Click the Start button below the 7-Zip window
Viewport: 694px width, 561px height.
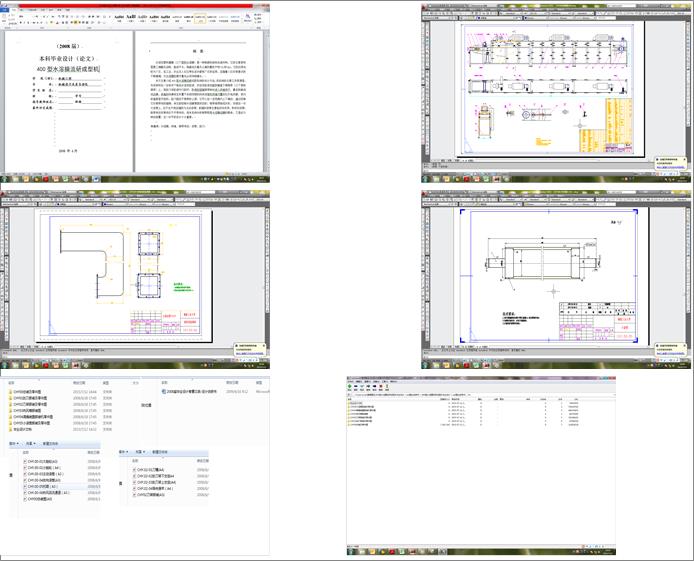351,552
